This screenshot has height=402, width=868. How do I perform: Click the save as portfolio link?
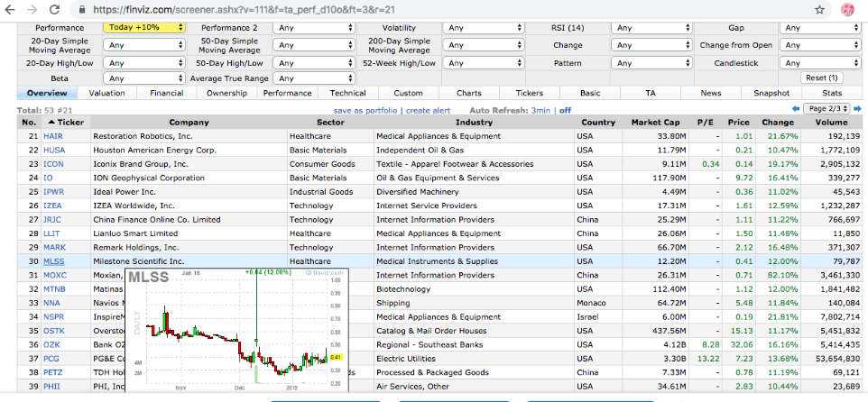[x=365, y=111]
